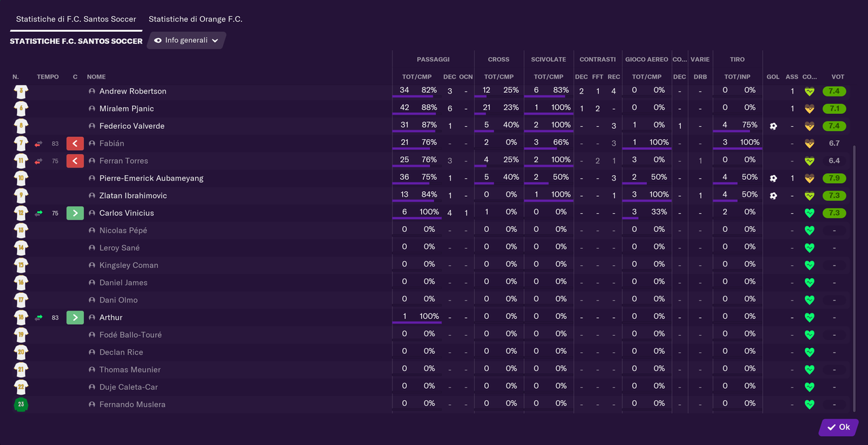868x445 pixels.
Task: Click Andrew Robertson's 7.4 rating badge
Action: 835,91
